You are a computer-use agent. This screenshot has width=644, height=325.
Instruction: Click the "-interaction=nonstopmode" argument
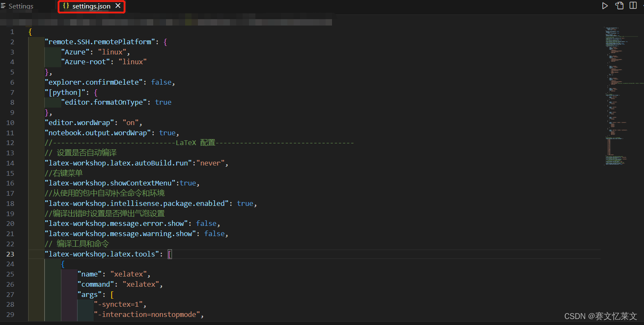click(147, 315)
